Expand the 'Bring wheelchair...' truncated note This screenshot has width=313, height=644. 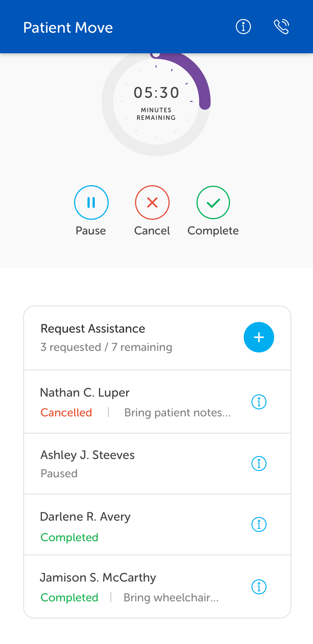pos(171,598)
